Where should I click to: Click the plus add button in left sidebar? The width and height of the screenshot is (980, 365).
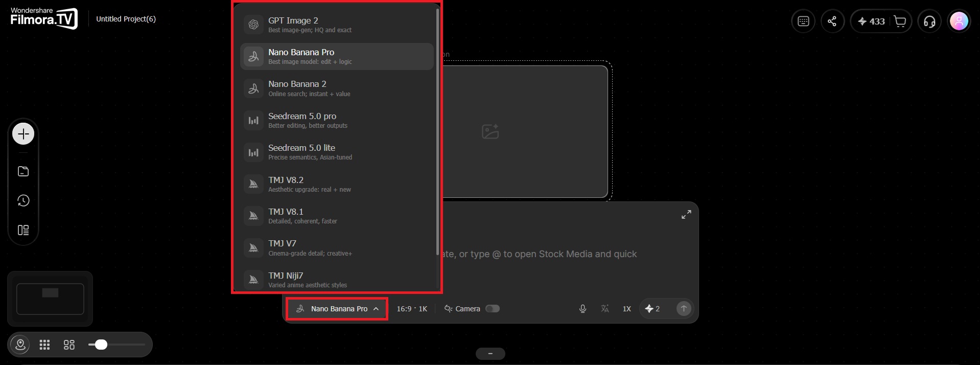23,134
